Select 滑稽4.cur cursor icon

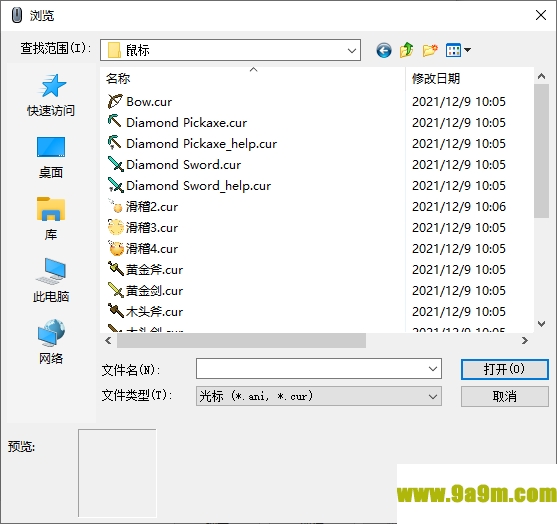(x=115, y=248)
